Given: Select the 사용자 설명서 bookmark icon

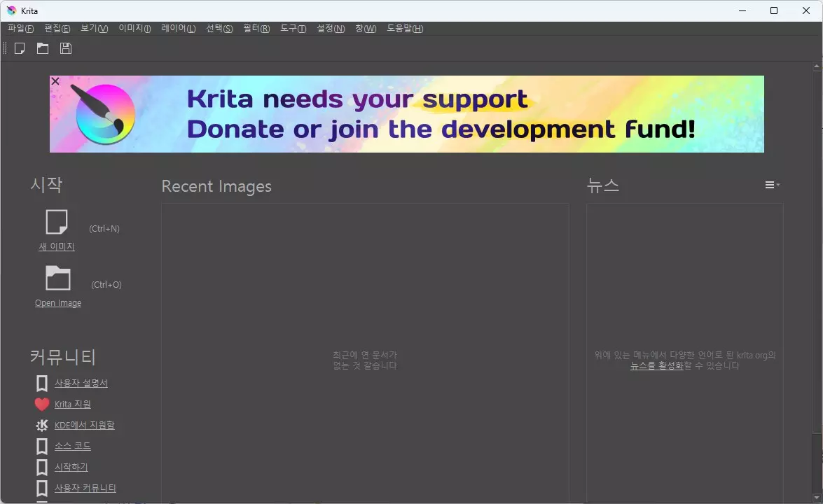Looking at the screenshot, I should click(x=41, y=383).
